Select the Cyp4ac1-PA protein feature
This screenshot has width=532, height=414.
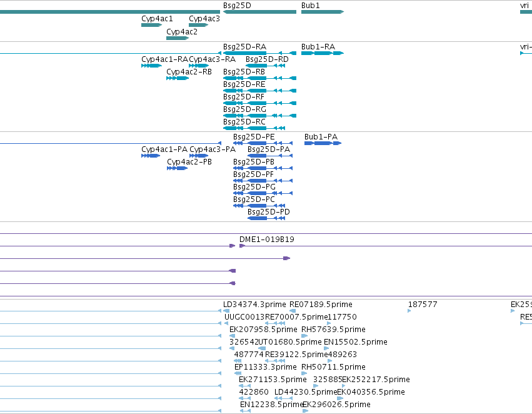(x=151, y=156)
